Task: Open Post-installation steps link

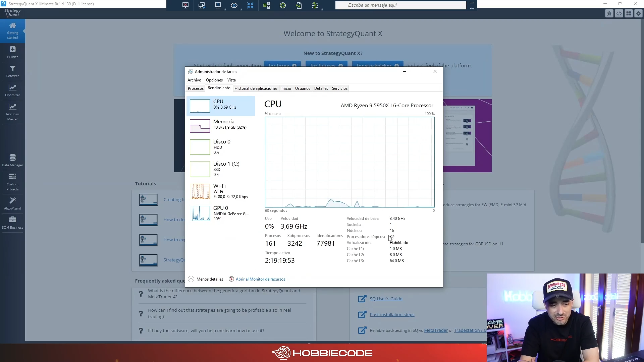Action: [392, 315]
